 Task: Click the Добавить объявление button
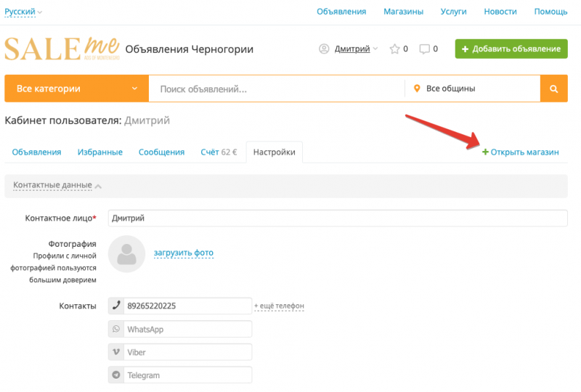point(511,49)
